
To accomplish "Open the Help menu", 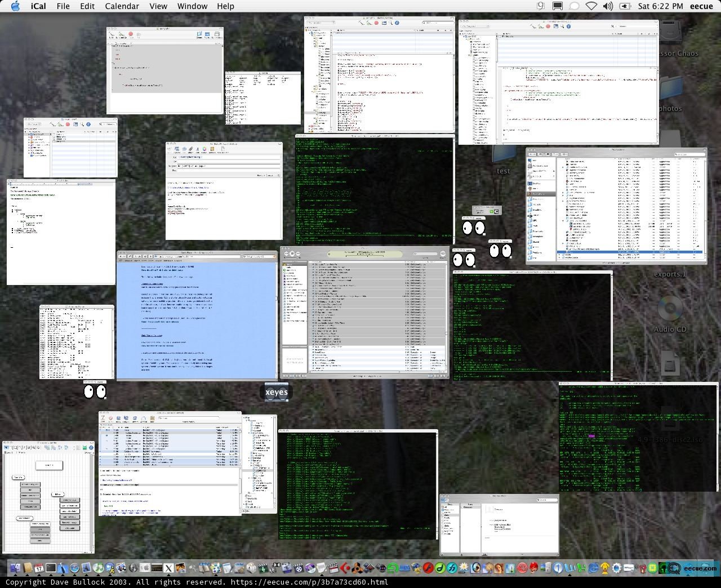I will (x=225, y=6).
